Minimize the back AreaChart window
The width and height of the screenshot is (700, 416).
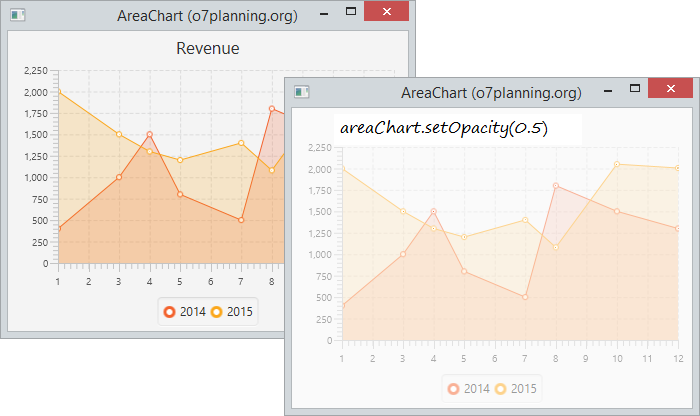click(324, 14)
